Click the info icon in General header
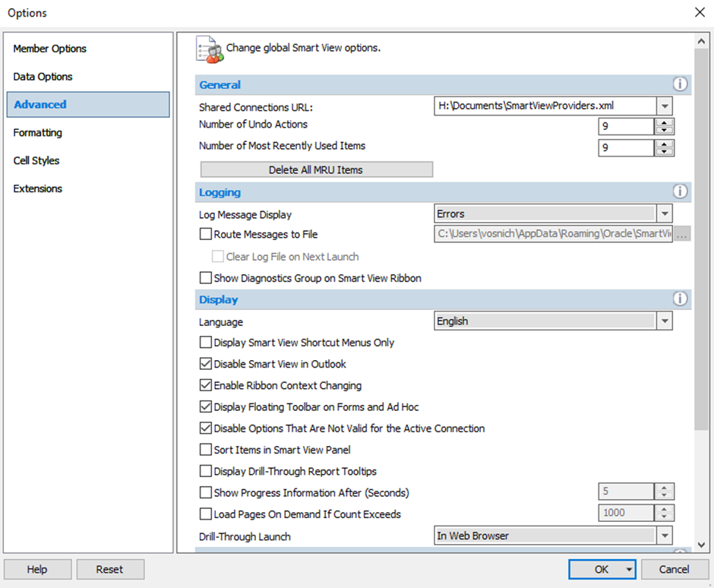Screen dimensions: 714x588 [680, 84]
